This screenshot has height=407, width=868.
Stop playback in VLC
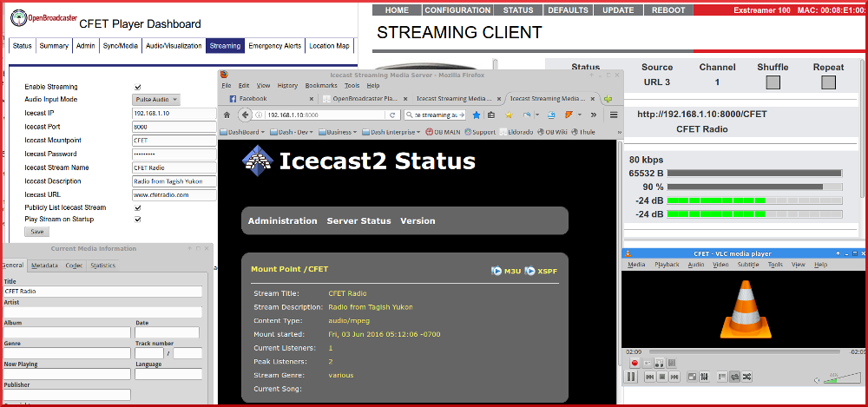coord(662,377)
